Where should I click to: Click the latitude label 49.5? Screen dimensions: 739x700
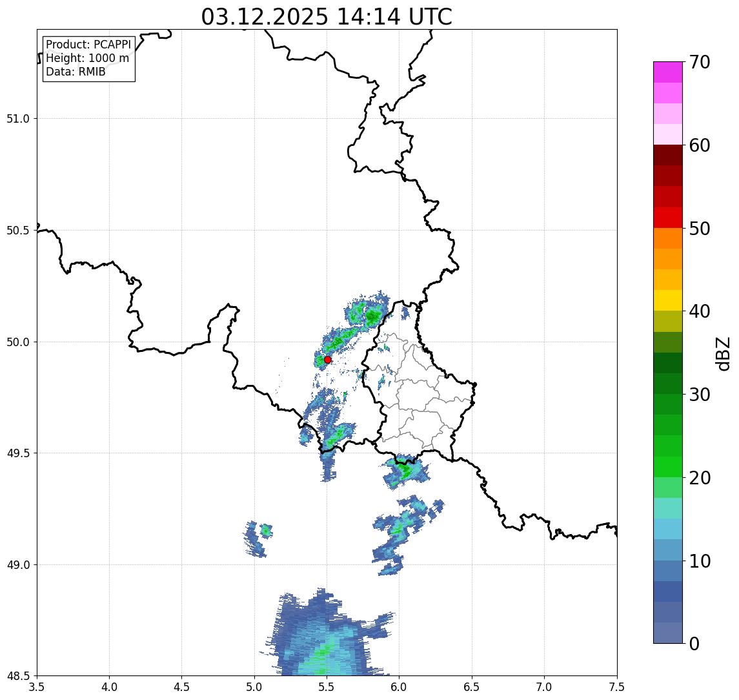coord(18,453)
